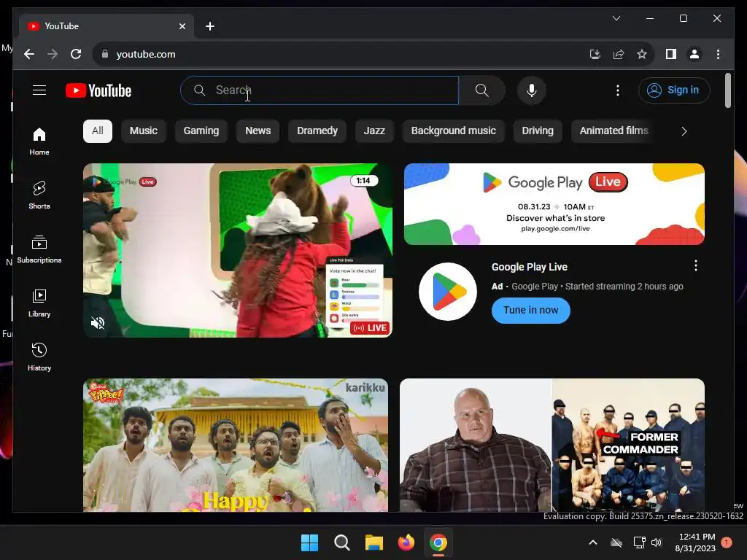The height and width of the screenshot is (560, 747).
Task: Select the Dramedy filter chip
Action: point(317,131)
